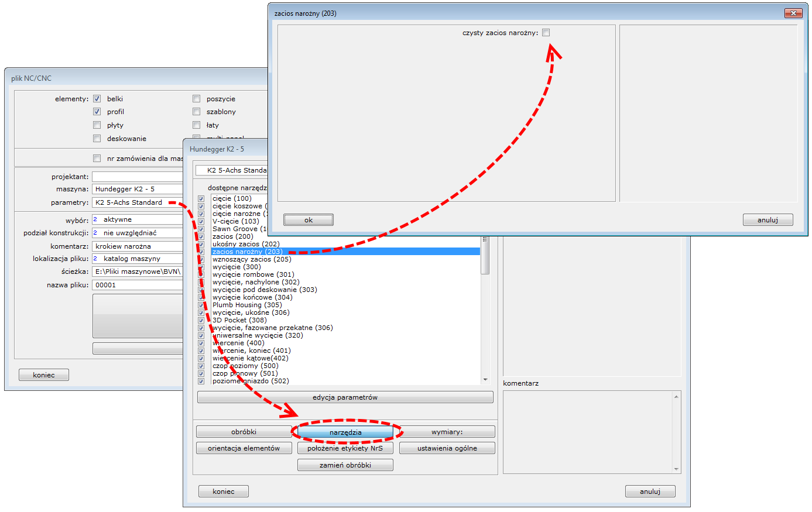The width and height of the screenshot is (812, 512).
Task: Open the narzędzia button
Action: pyautogui.click(x=345, y=432)
